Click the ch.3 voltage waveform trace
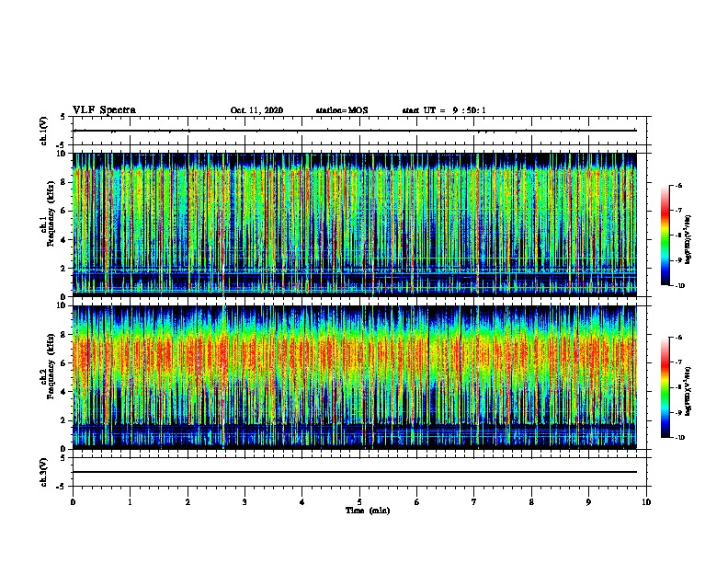This screenshot has height=563, width=728. (355, 472)
